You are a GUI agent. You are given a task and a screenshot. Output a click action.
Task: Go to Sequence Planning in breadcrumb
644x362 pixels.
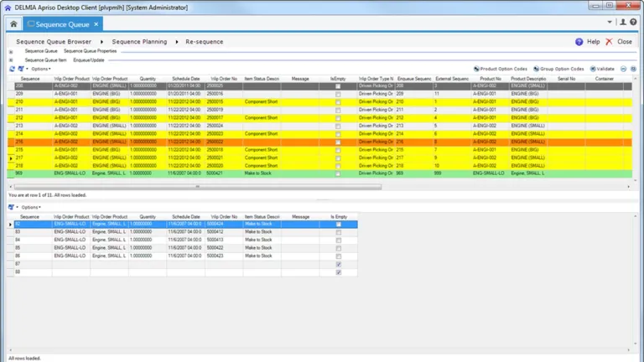tap(139, 41)
